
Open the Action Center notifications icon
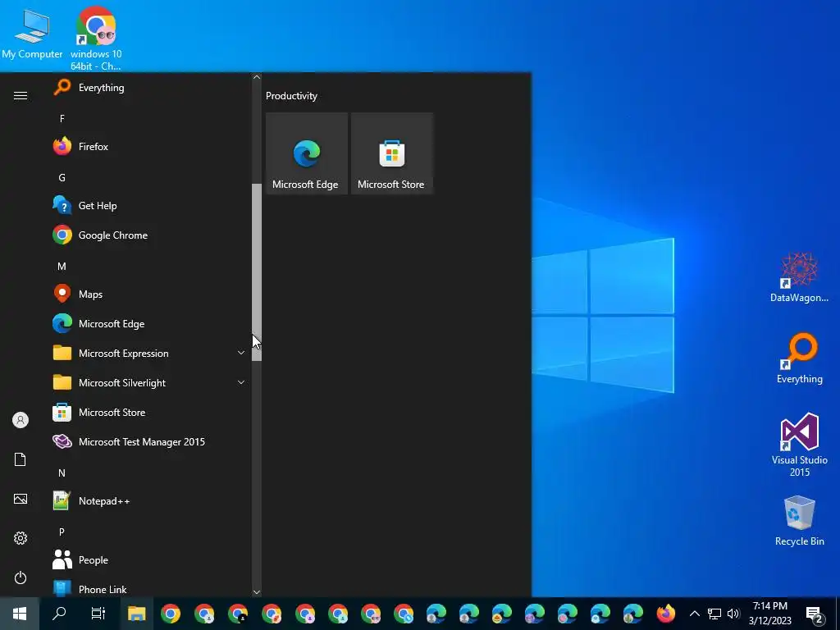[815, 614]
